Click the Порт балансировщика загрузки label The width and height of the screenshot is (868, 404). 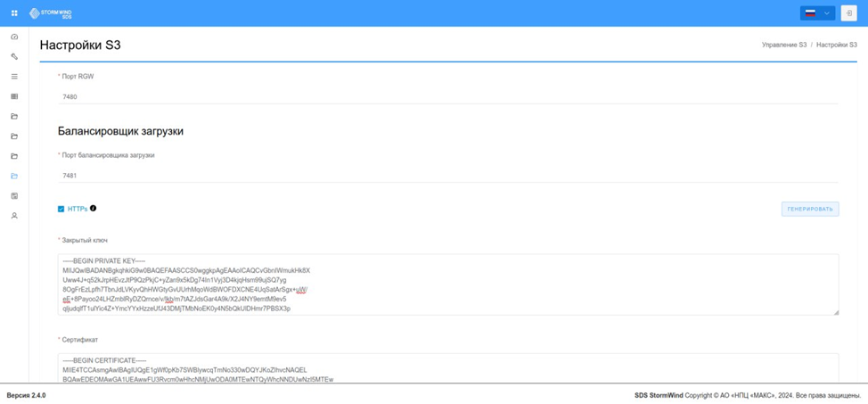(109, 155)
